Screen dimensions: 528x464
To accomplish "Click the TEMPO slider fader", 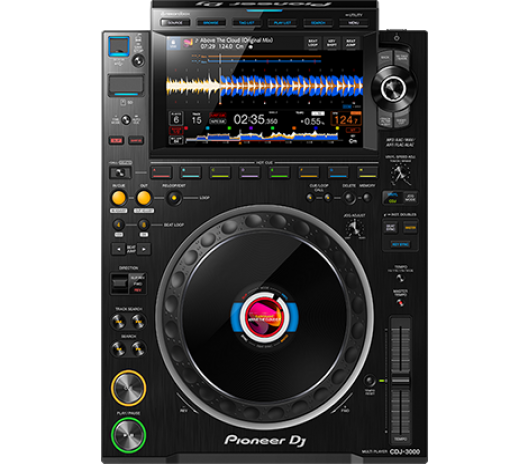I will pyautogui.click(x=400, y=380).
